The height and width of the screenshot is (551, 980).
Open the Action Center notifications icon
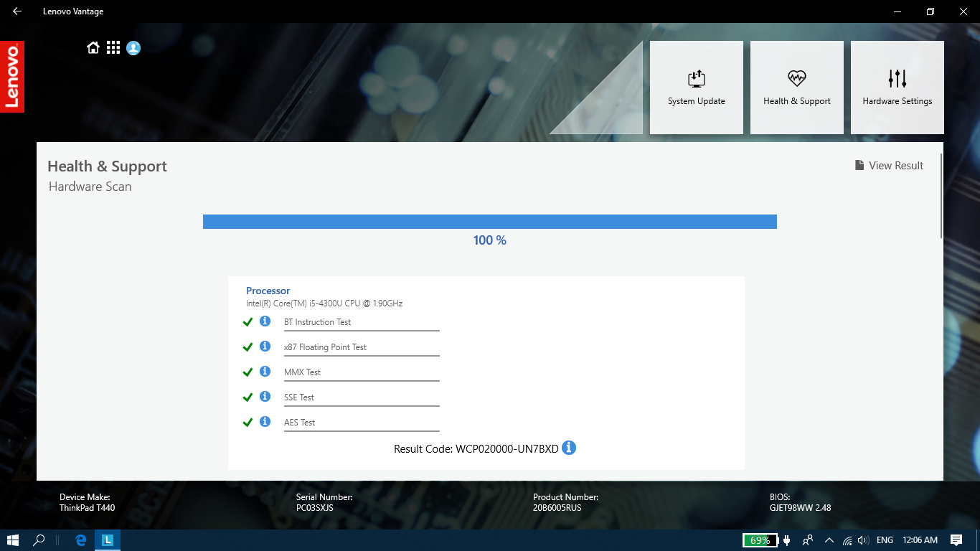click(x=956, y=540)
